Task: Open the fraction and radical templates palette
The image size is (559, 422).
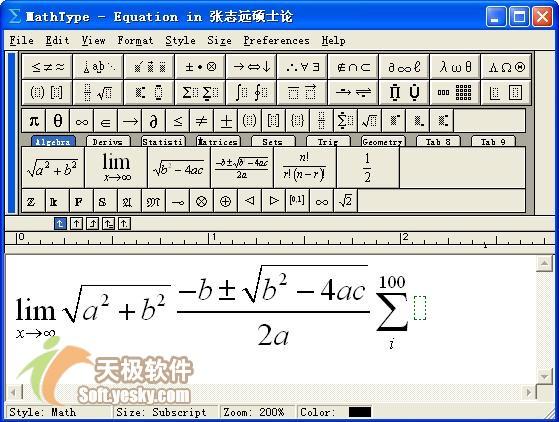Action: click(x=98, y=93)
